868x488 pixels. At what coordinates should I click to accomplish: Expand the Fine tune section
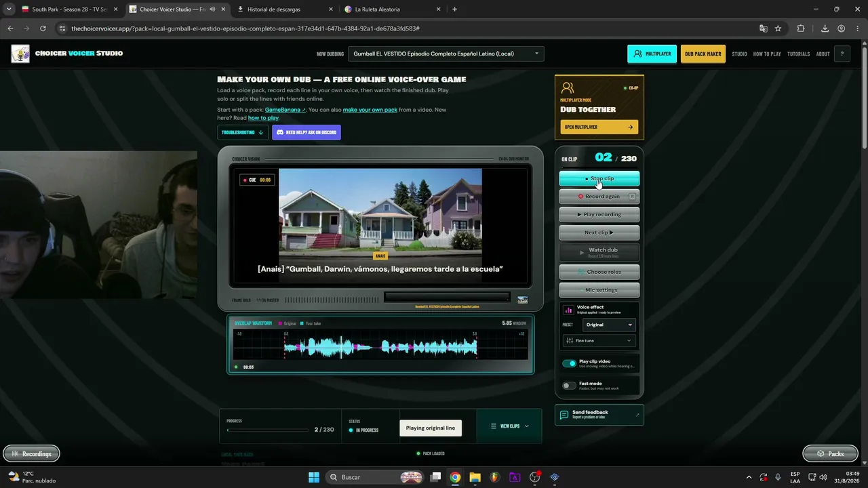click(599, 340)
